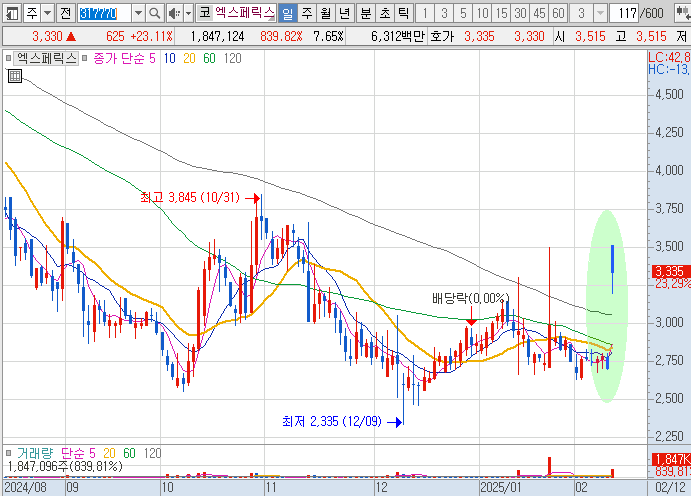Switch to the 분 minute chart tab

[x=365, y=13]
